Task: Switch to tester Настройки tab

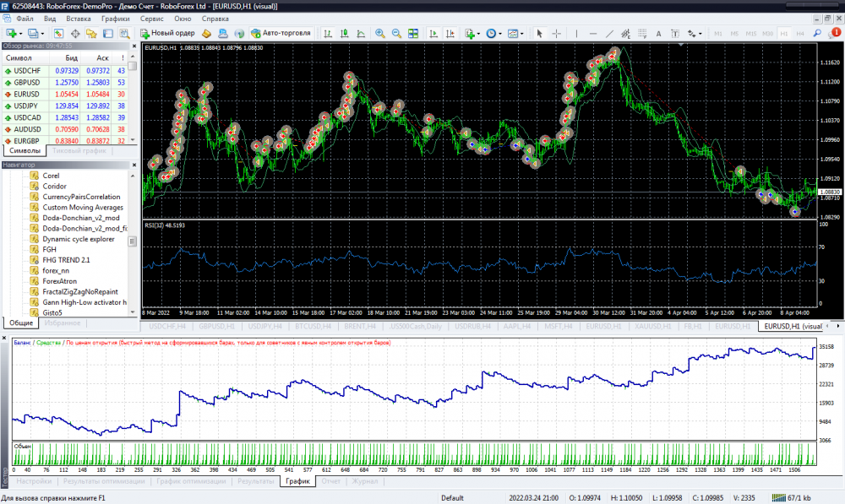Action: [34, 481]
